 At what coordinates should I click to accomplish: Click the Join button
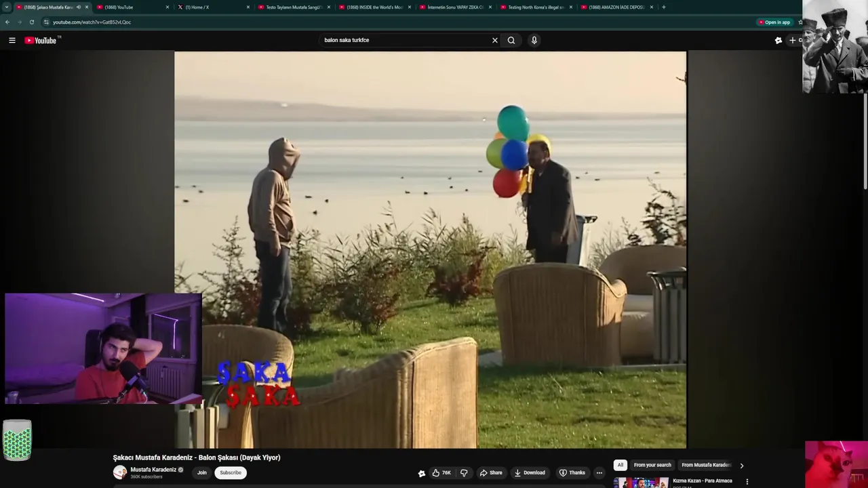tap(201, 472)
